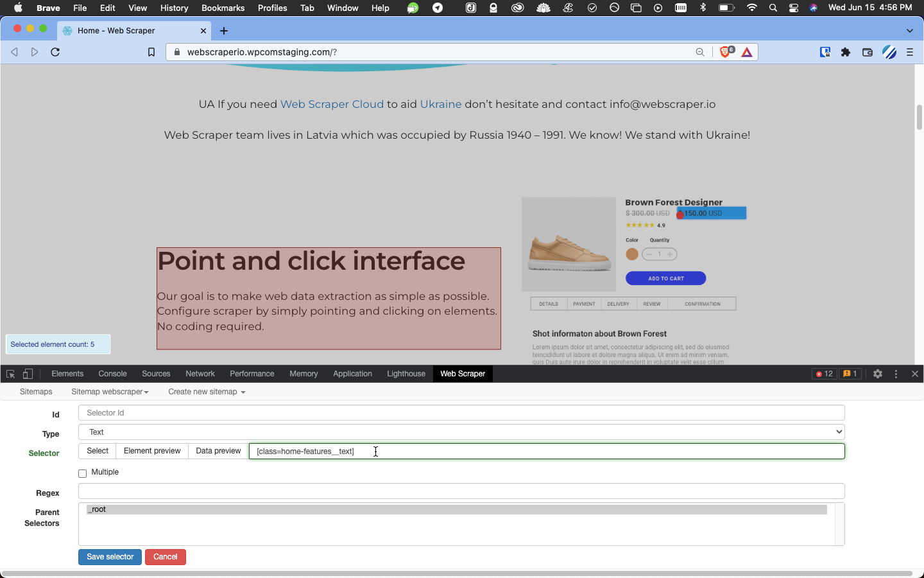
Task: Click the Selector Id input field
Action: pyautogui.click(x=461, y=413)
